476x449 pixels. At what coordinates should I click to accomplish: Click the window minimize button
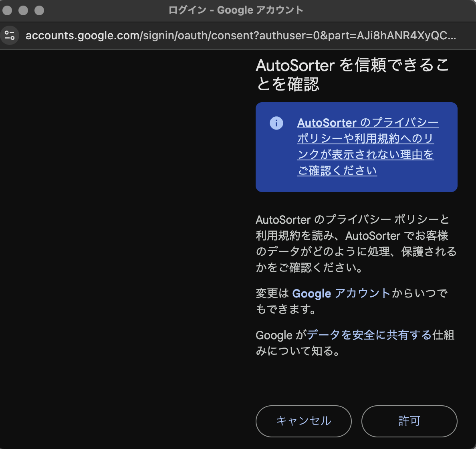coord(23,10)
